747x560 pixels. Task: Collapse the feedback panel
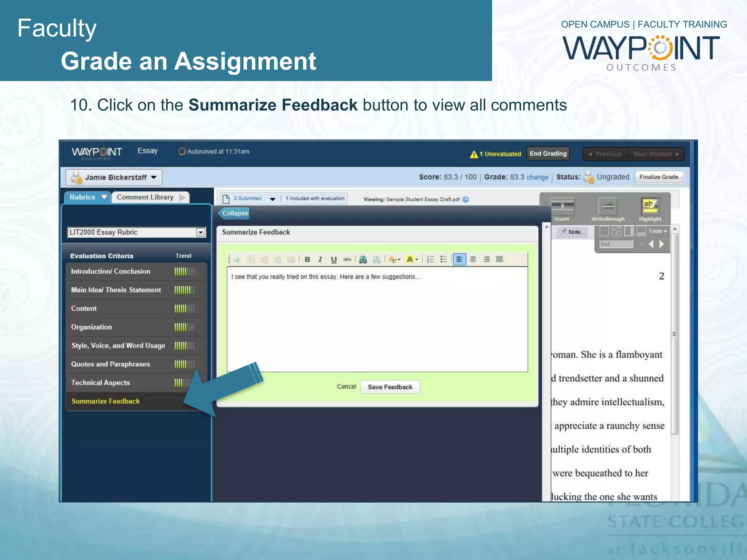tap(234, 213)
